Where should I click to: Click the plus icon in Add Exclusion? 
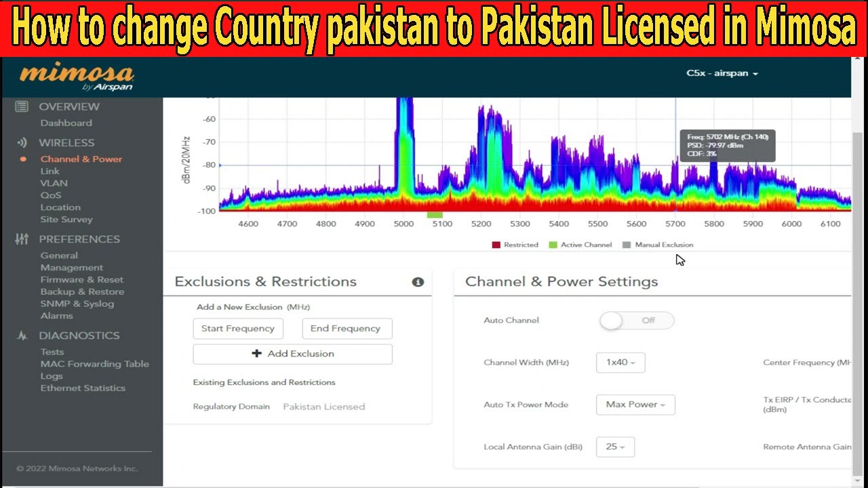[256, 354]
